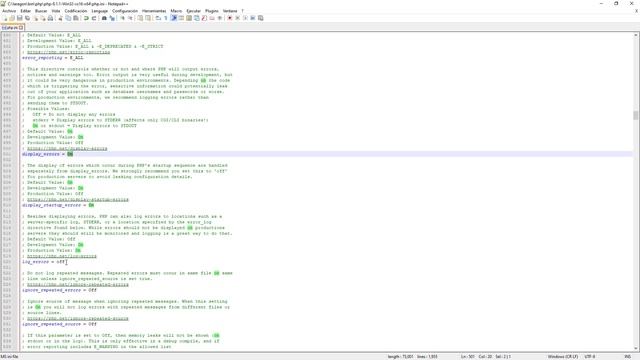Click the Paste toolbar icon
640x360 pixels.
click(x=76, y=18)
